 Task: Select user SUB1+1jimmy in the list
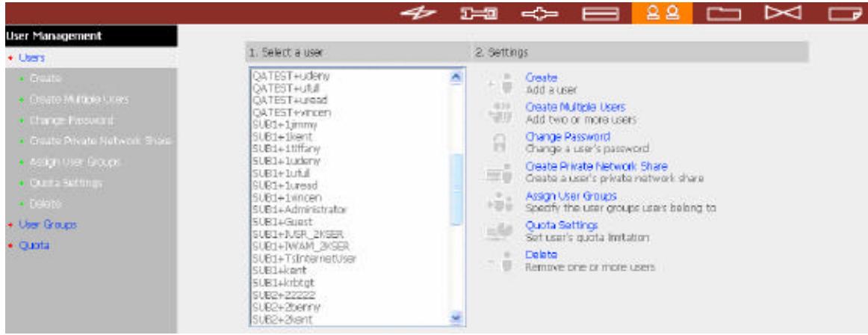[x=285, y=125]
